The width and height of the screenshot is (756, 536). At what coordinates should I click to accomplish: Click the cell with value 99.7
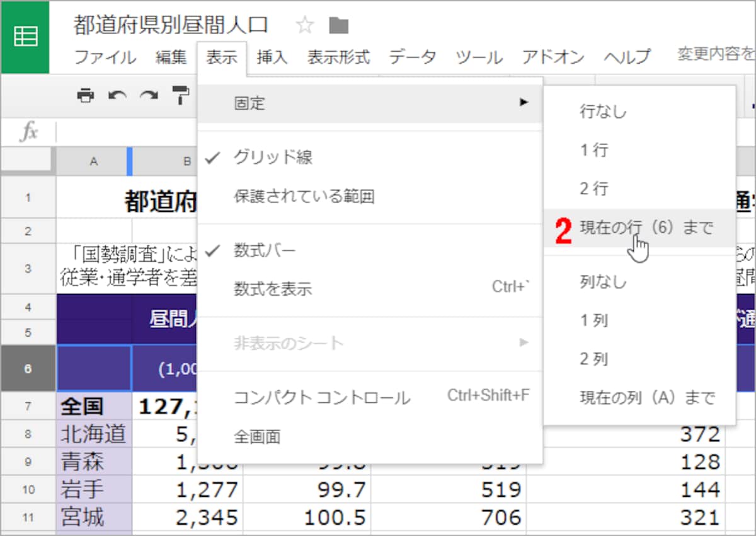click(x=307, y=490)
